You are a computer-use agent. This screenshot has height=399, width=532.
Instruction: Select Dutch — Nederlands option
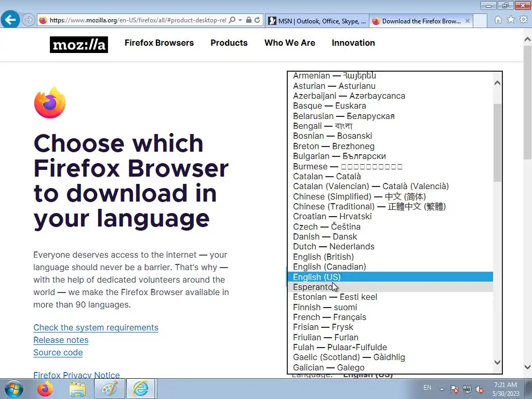pyautogui.click(x=390, y=247)
